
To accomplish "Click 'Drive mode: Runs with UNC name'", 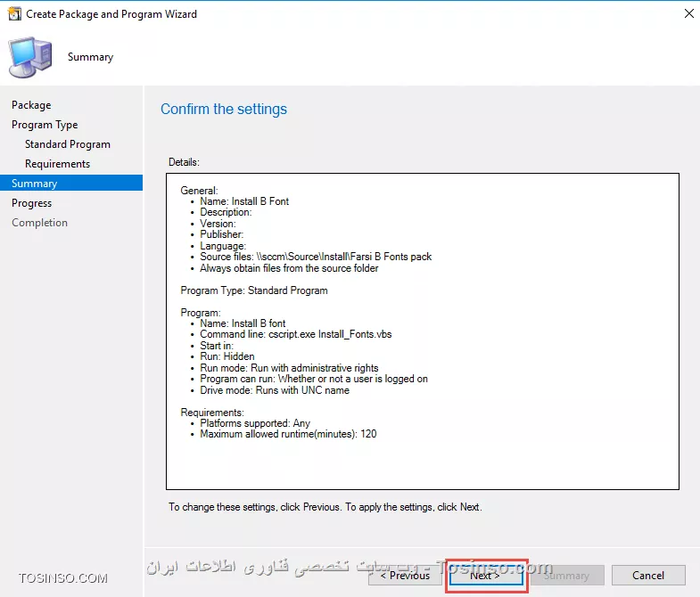I will (x=275, y=390).
